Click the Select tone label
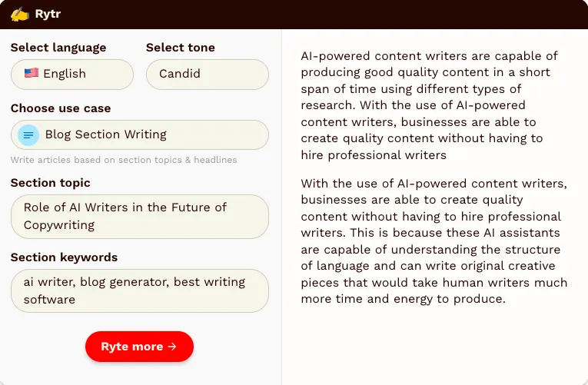This screenshot has width=588, height=385. click(181, 48)
